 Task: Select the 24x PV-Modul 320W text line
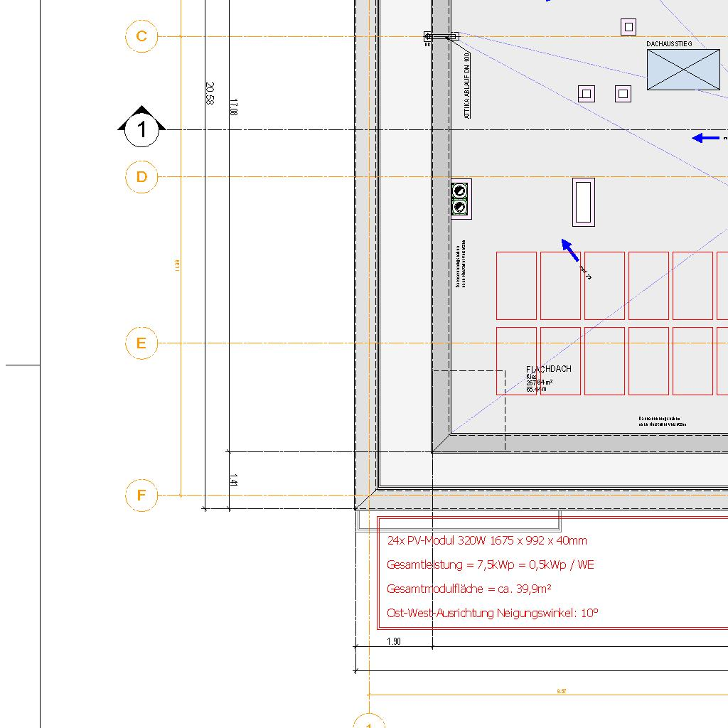pyautogui.click(x=487, y=540)
